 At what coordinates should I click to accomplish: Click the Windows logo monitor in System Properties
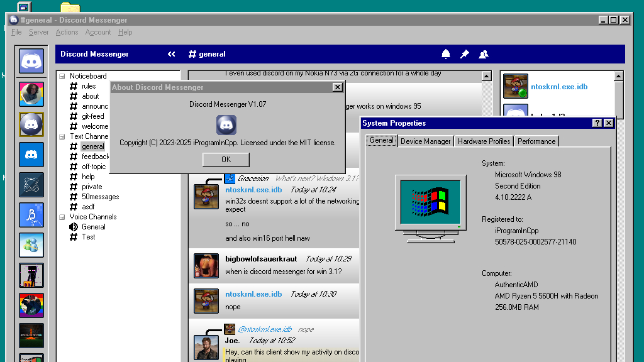click(430, 209)
